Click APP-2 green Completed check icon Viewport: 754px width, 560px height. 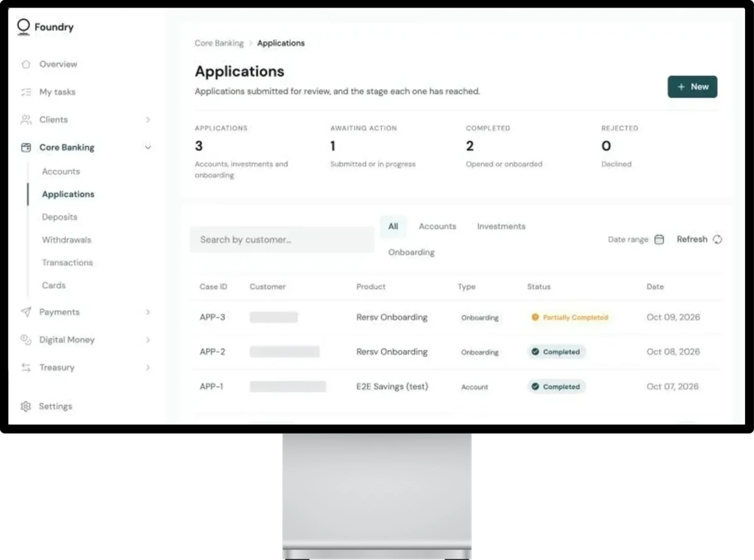tap(535, 352)
